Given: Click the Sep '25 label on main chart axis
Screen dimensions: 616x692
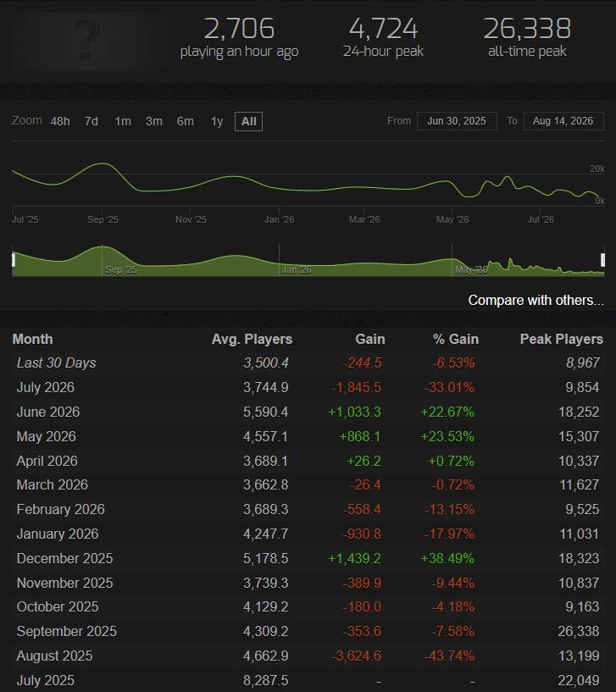Looking at the screenshot, I should click(x=103, y=219).
